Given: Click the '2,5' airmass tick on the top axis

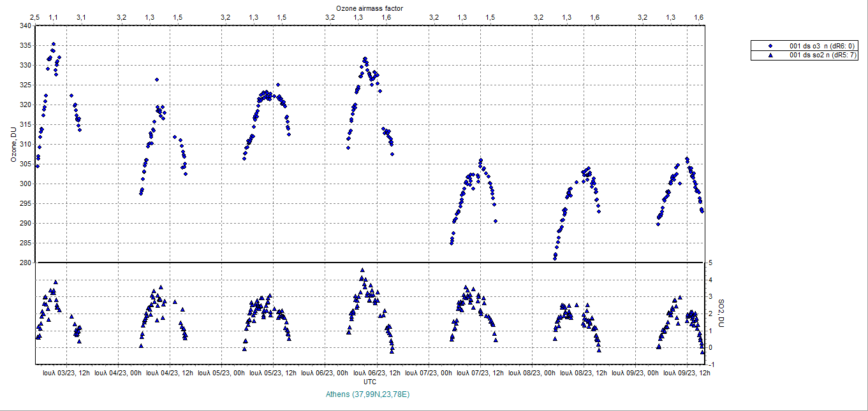Looking at the screenshot, I should click(35, 17).
